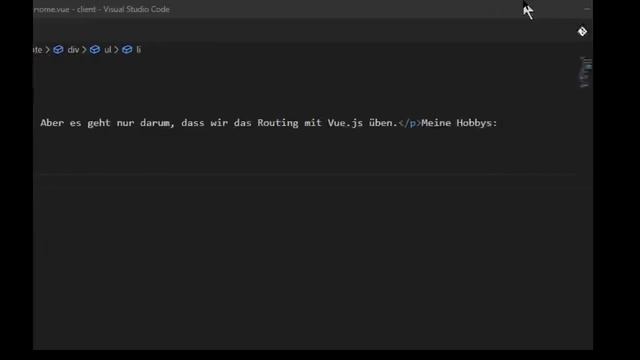The height and width of the screenshot is (360, 640).
Task: Select the div breadcrumb item
Action: pyautogui.click(x=73, y=50)
